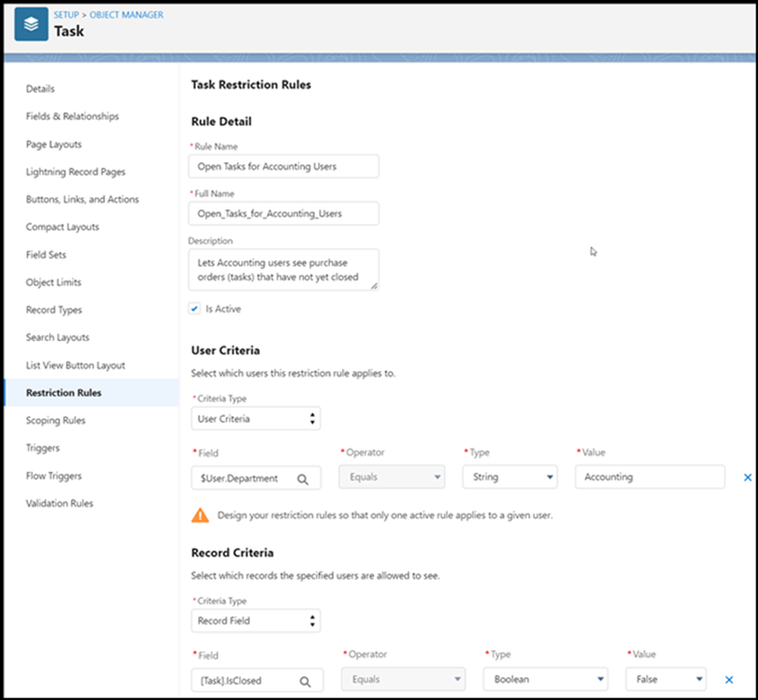Select Validation Rules in the sidebar
The height and width of the screenshot is (700, 758).
pos(63,503)
